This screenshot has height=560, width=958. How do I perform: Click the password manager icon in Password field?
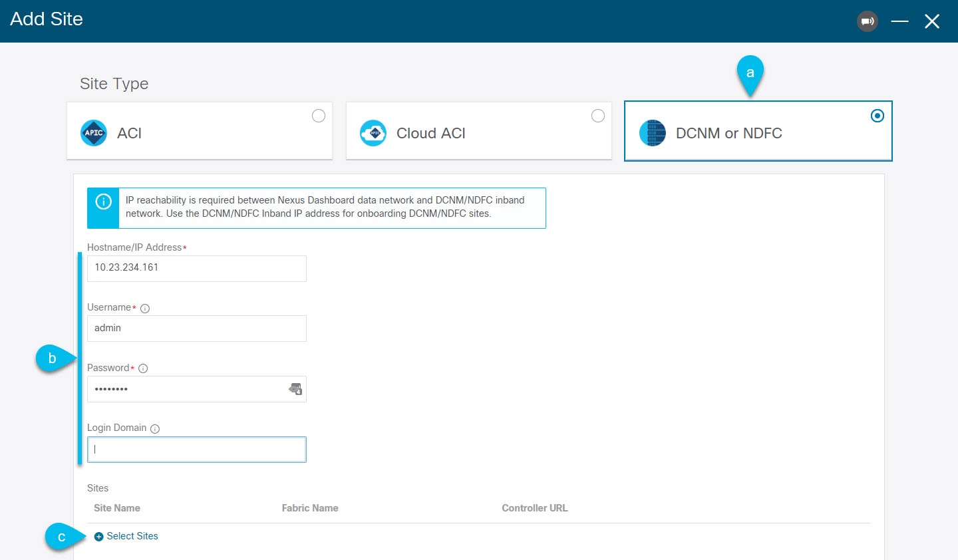coord(295,389)
